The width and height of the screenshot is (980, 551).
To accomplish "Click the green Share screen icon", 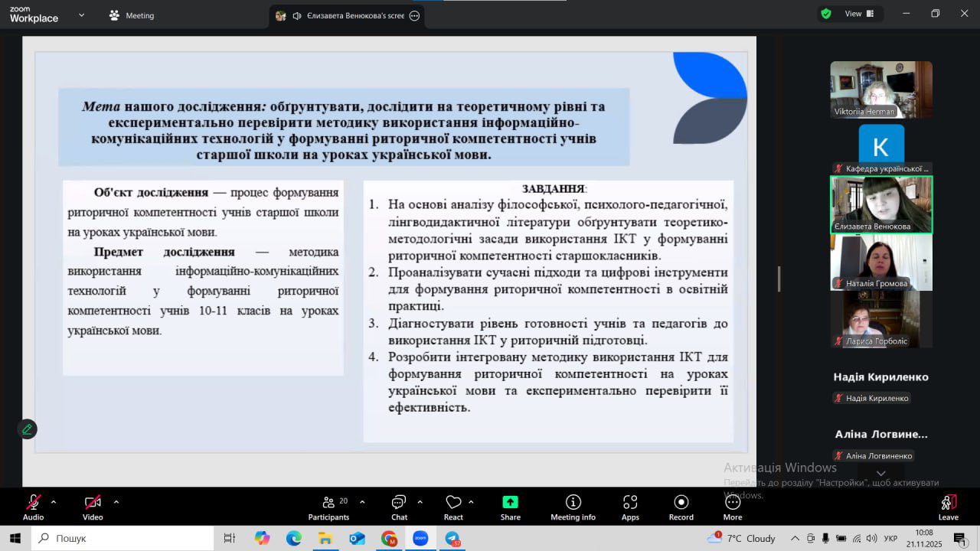I will [x=510, y=503].
